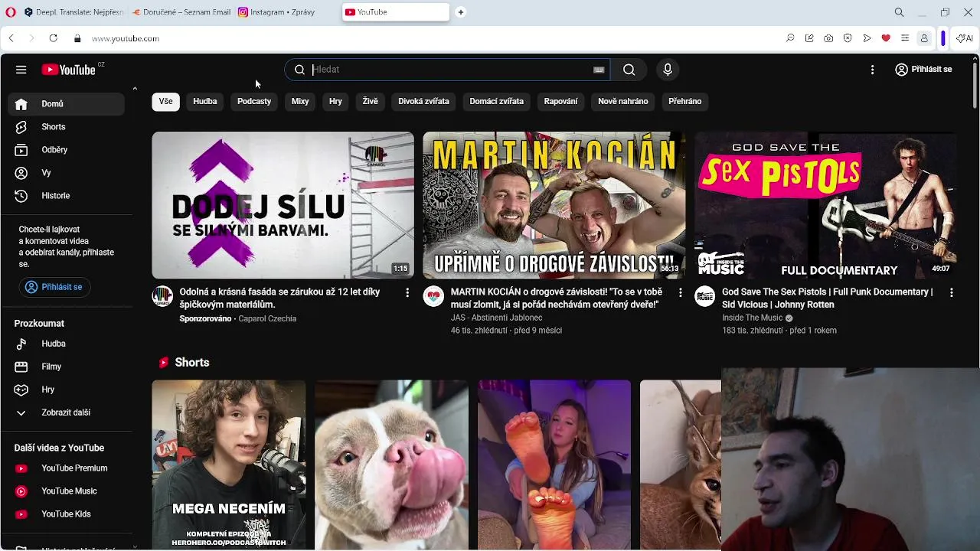Open Hry under Prozkoumat
Viewport: 980px width, 551px height.
(66, 390)
